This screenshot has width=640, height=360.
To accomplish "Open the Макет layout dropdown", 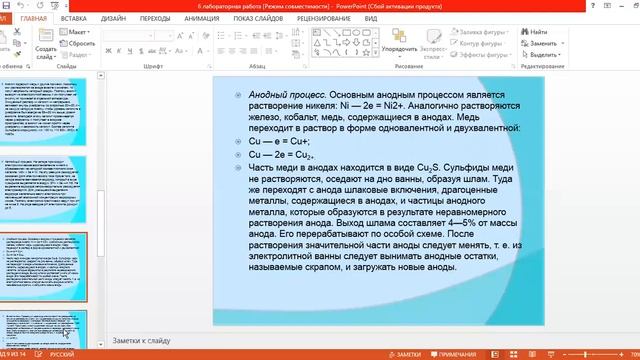I will (75, 32).
